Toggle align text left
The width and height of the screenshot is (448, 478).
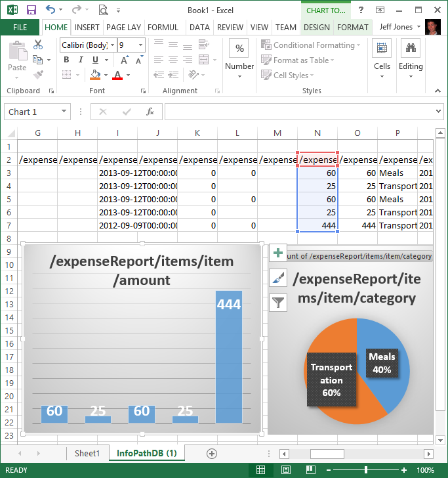click(x=159, y=60)
